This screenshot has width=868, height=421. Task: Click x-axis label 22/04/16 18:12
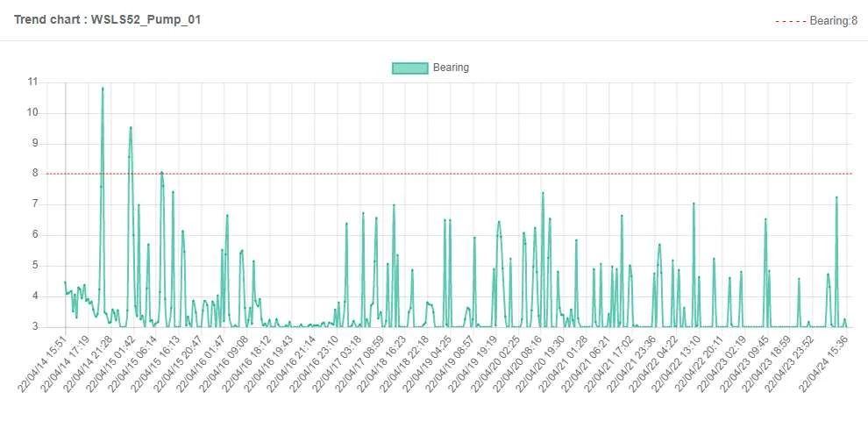pos(246,363)
